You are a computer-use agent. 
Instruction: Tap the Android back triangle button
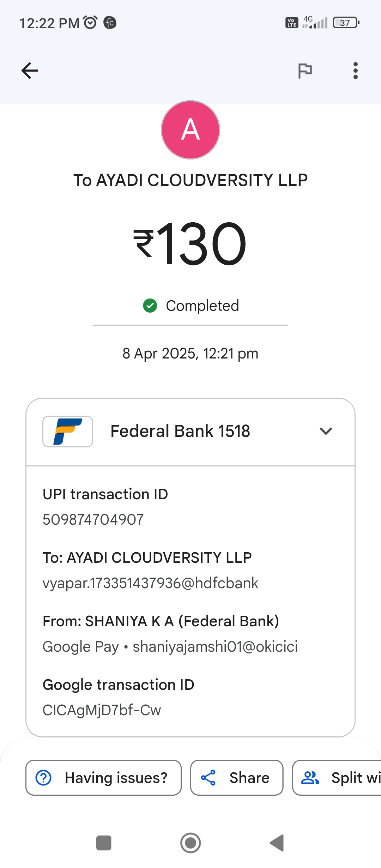tap(277, 843)
